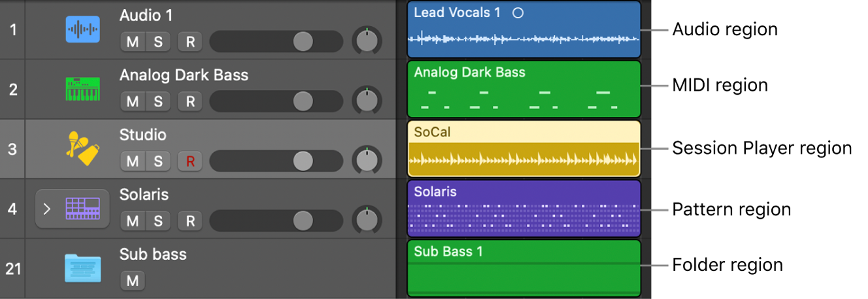Click the Solaris pattern grid icon
868x299 pixels.
(x=82, y=209)
